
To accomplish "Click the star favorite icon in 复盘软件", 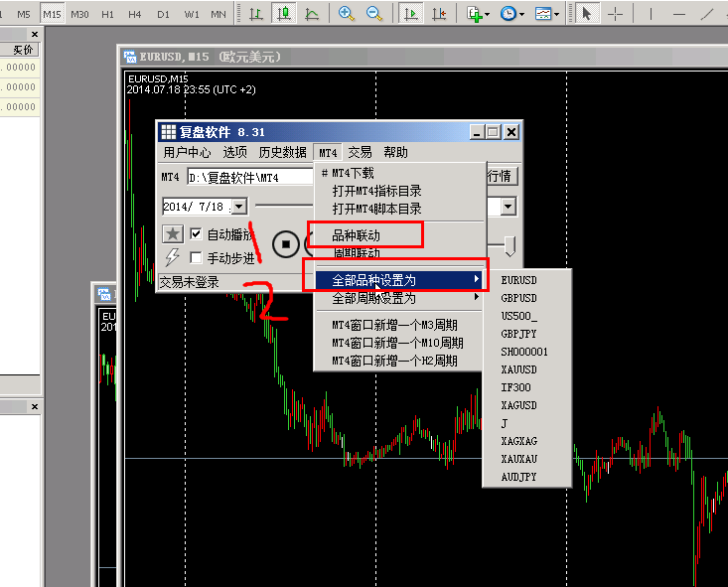I will 173,234.
